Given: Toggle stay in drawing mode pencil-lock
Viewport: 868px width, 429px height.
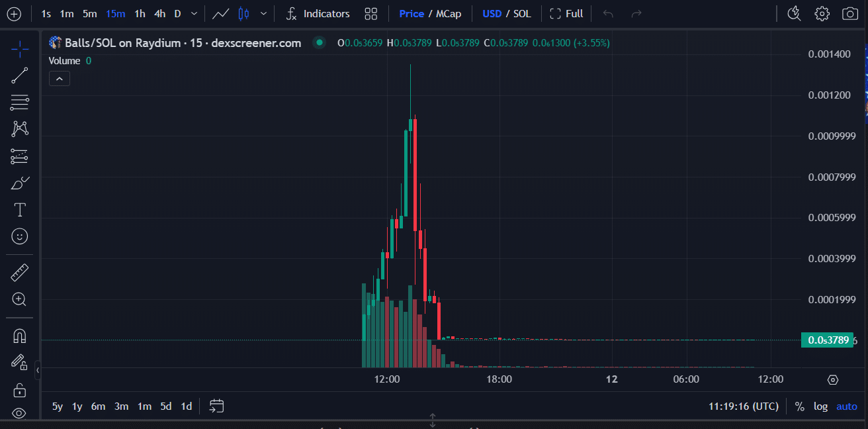Looking at the screenshot, I should point(20,362).
